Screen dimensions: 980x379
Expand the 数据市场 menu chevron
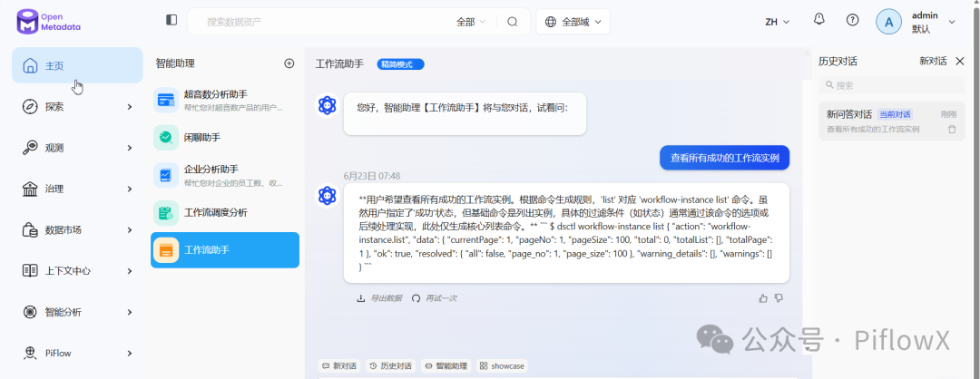click(130, 229)
